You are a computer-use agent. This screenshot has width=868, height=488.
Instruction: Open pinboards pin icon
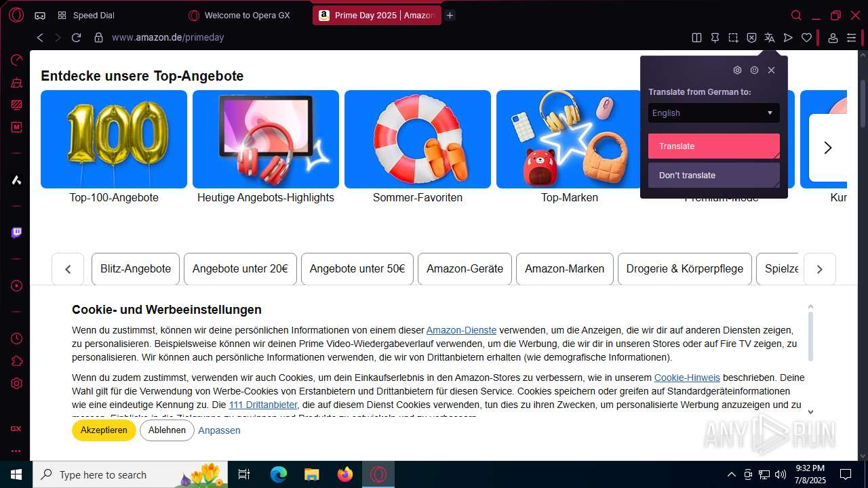tap(715, 38)
